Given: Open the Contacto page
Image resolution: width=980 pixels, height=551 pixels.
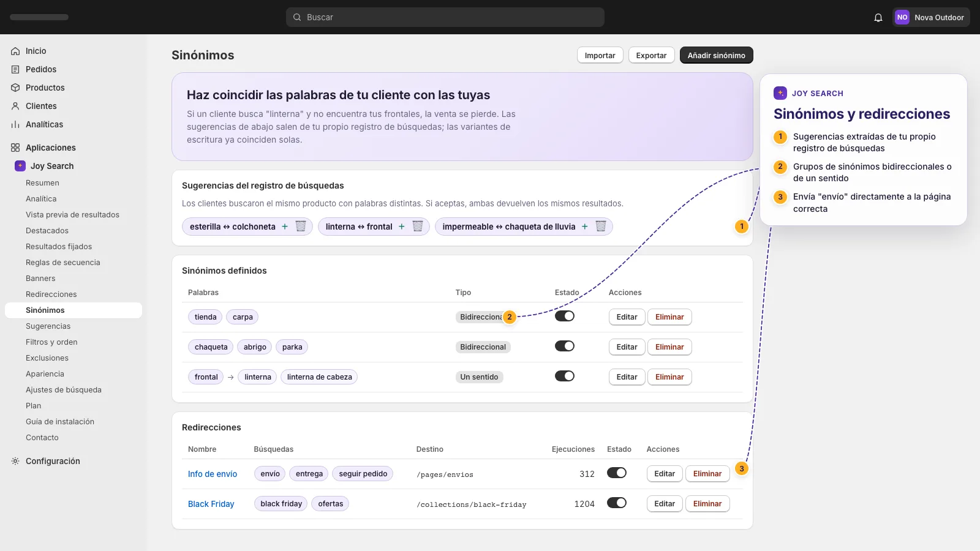Looking at the screenshot, I should 73,438.
